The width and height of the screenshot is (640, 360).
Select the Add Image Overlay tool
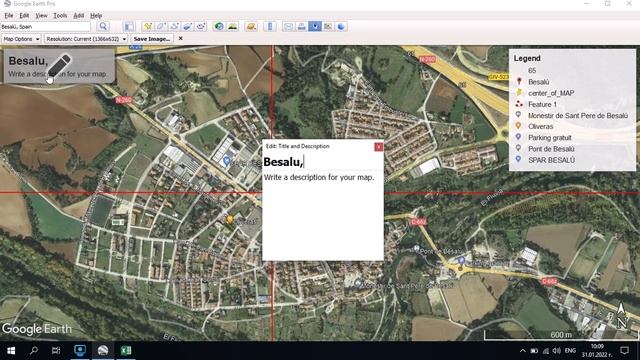click(187, 27)
